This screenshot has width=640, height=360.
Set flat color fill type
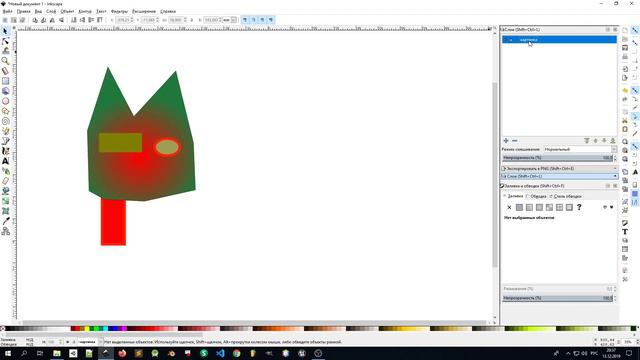coord(519,207)
